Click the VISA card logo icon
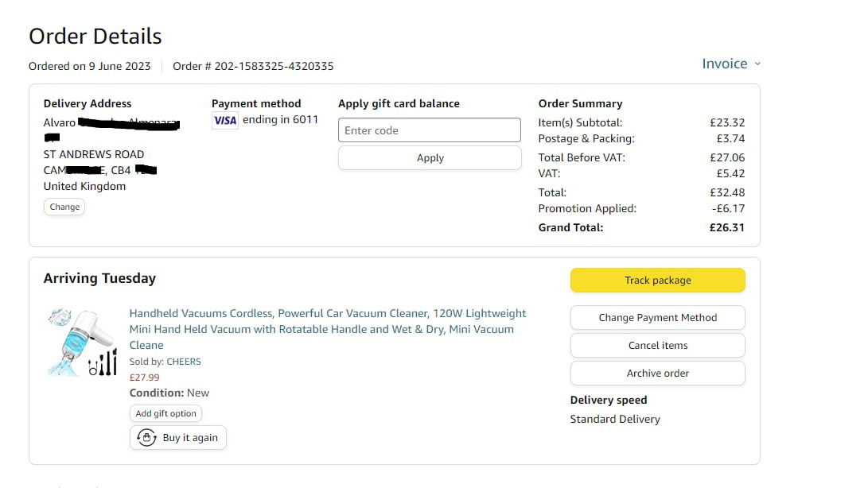The image size is (868, 488). tap(225, 120)
